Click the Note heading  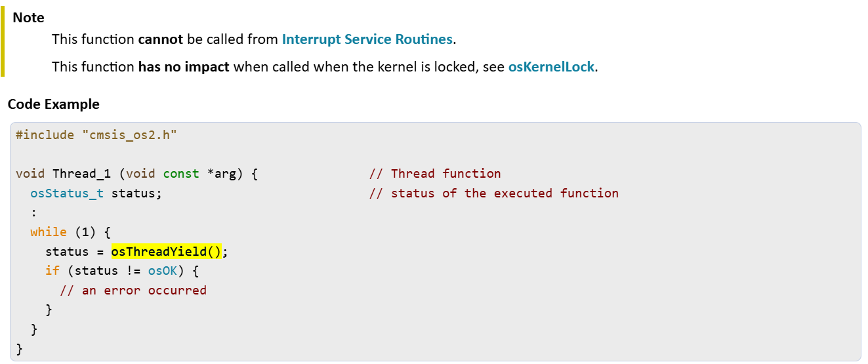29,18
